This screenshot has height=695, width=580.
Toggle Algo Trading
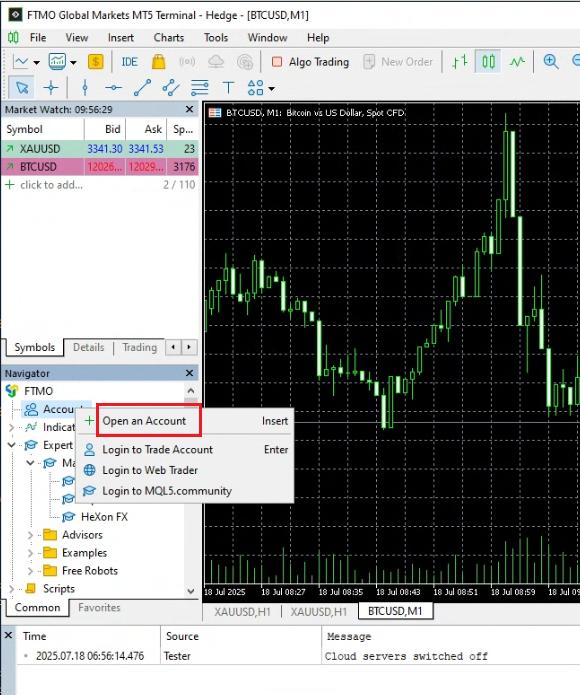(x=310, y=62)
